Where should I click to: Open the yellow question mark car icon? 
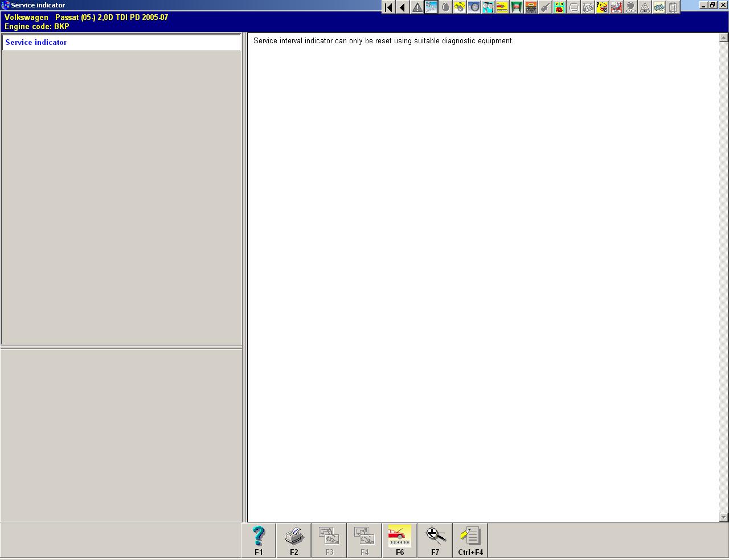coord(602,7)
